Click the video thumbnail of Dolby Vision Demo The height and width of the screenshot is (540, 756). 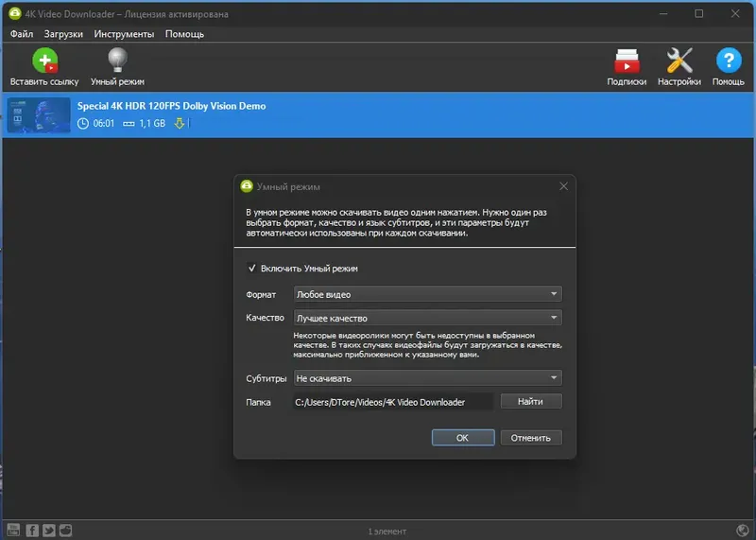tap(39, 114)
